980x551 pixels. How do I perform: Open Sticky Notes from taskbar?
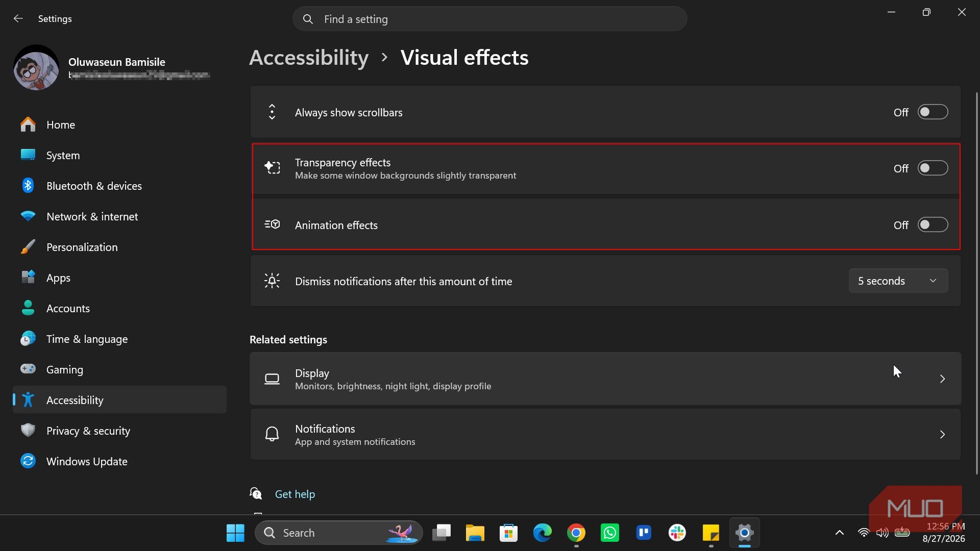coord(711,533)
